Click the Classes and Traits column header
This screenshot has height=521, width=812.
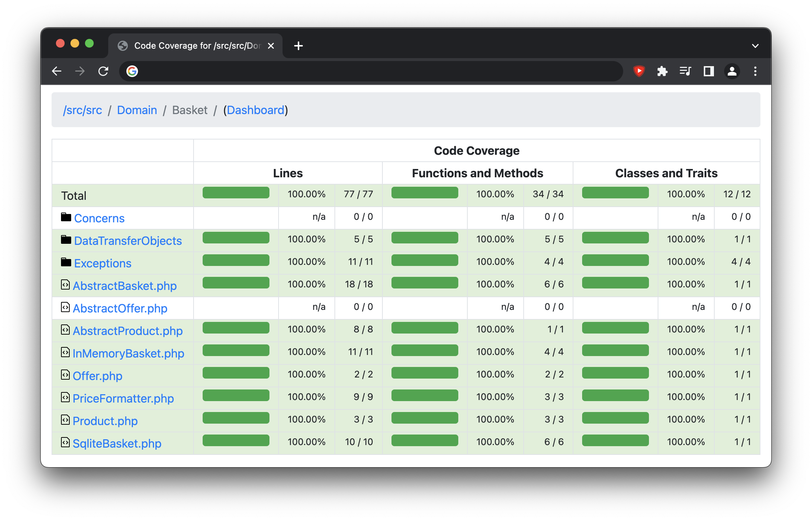666,173
